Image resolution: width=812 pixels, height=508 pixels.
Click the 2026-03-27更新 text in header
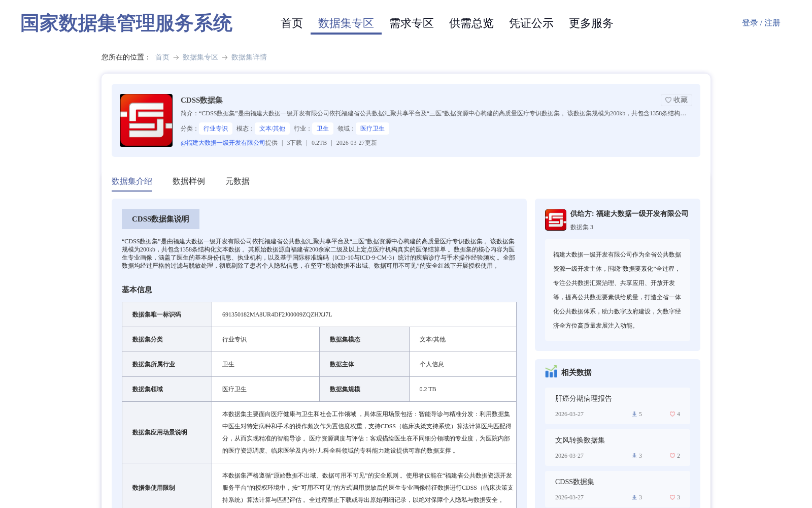pyautogui.click(x=357, y=143)
